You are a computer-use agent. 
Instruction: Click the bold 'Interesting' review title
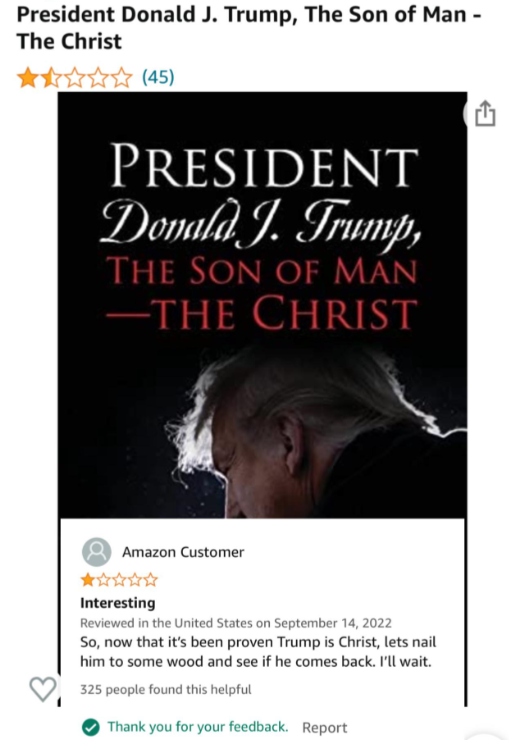tap(117, 603)
